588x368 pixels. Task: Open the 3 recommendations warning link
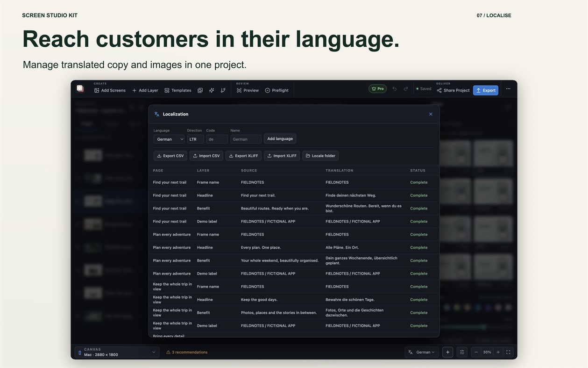tap(187, 352)
